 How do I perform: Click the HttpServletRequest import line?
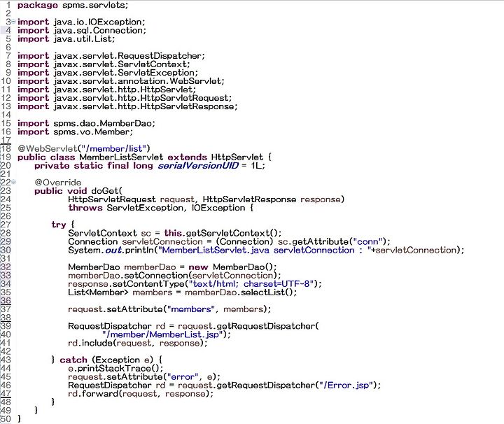coord(125,98)
